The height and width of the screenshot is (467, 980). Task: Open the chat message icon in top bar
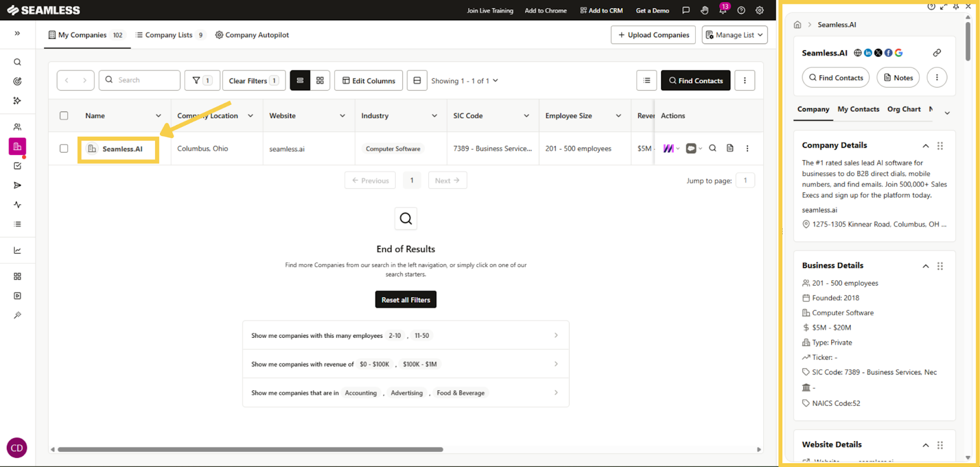[686, 10]
